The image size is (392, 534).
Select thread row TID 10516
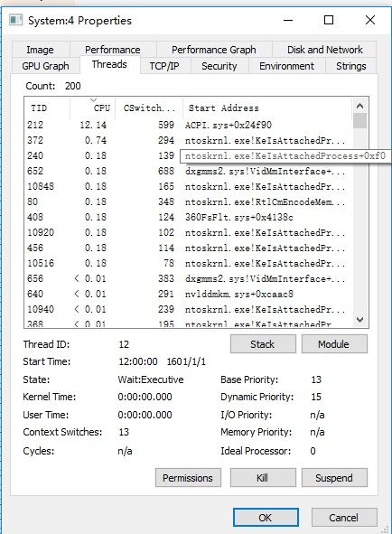coord(188,263)
